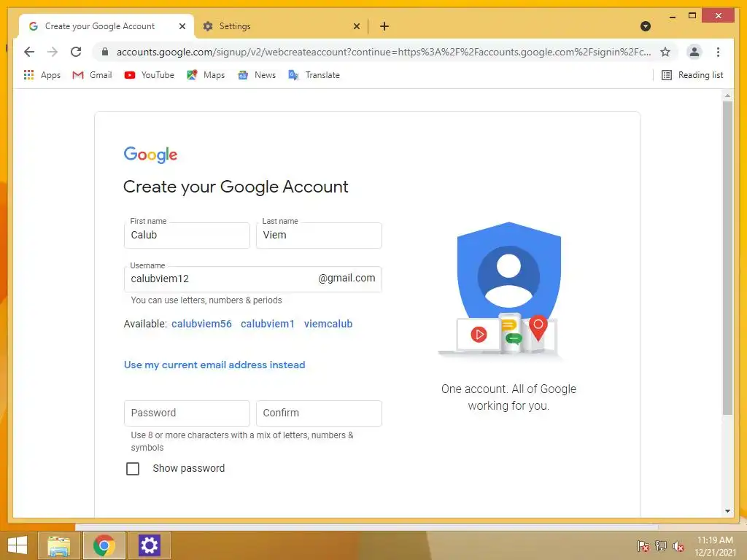This screenshot has width=747, height=560.
Task: Open the Maps bookmark
Action: pos(206,75)
